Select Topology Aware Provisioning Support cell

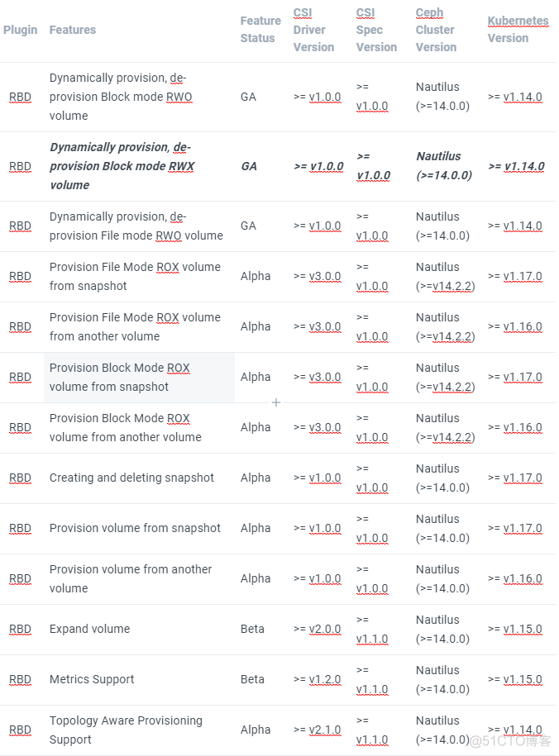point(126,730)
